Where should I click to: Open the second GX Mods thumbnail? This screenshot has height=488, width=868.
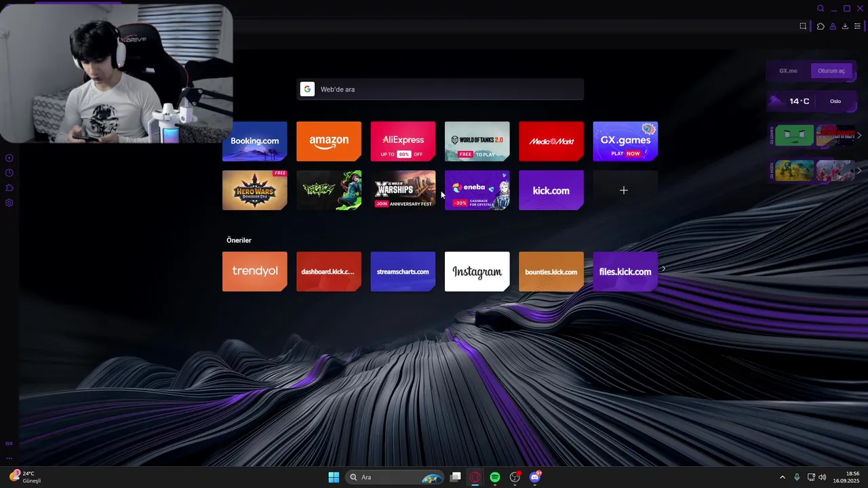pyautogui.click(x=835, y=171)
